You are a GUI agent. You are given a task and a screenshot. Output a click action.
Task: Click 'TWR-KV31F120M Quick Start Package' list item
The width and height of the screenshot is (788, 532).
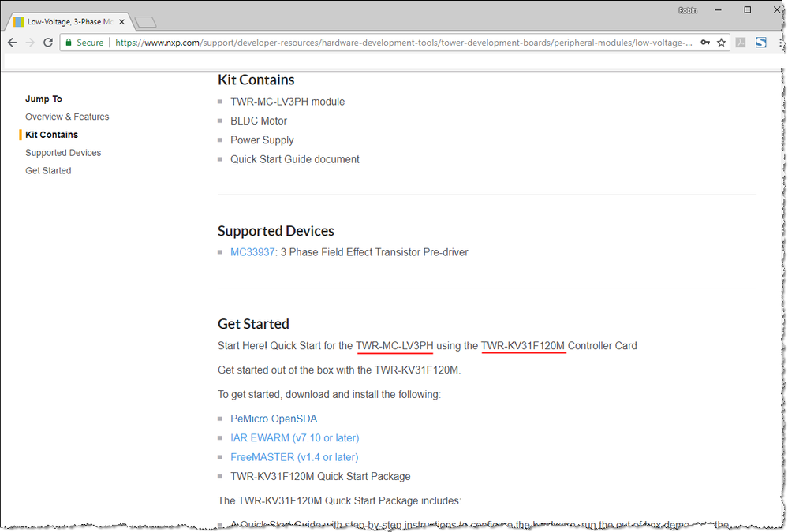click(320, 477)
